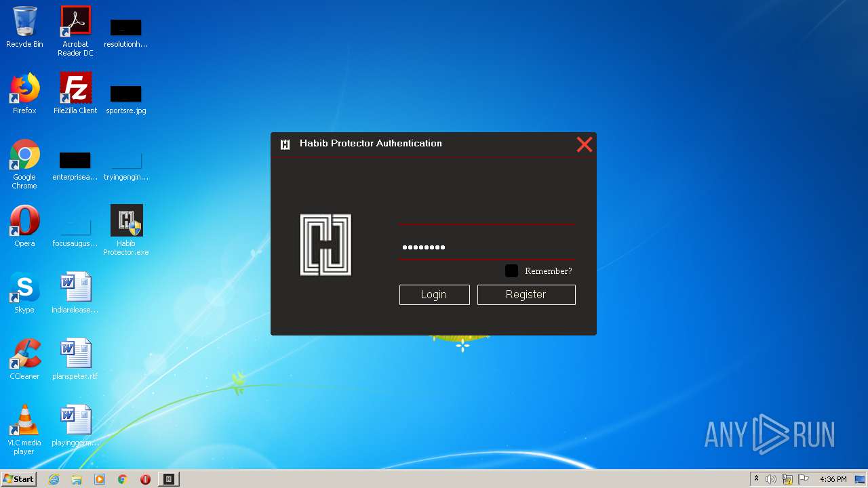Open the Windows Start menu
Image resolution: width=868 pixels, height=488 pixels.
click(x=19, y=479)
